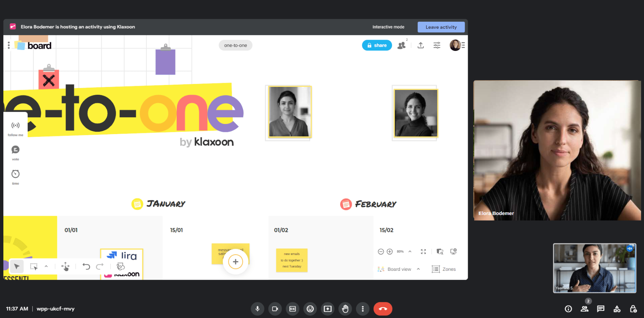Expand the selection tool options chevron
This screenshot has width=644, height=318.
[46, 267]
